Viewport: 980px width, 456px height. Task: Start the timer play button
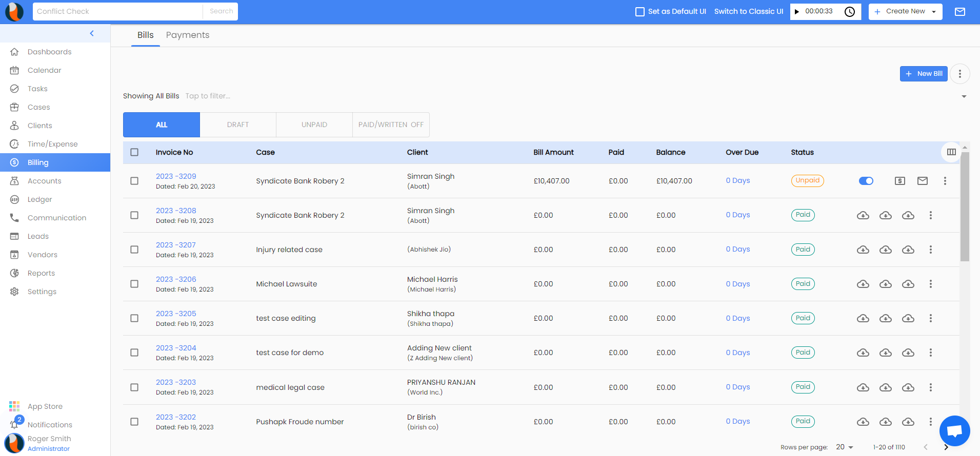coord(797,12)
